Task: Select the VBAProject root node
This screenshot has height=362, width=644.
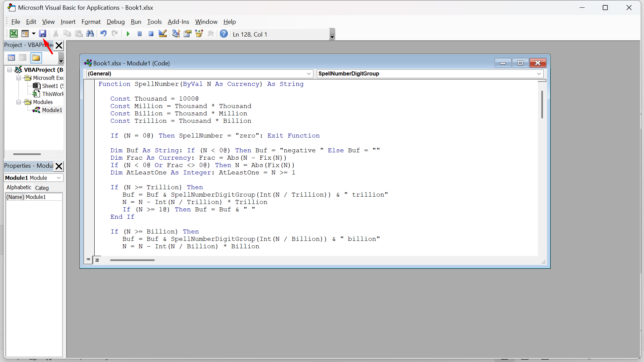Action: point(43,70)
